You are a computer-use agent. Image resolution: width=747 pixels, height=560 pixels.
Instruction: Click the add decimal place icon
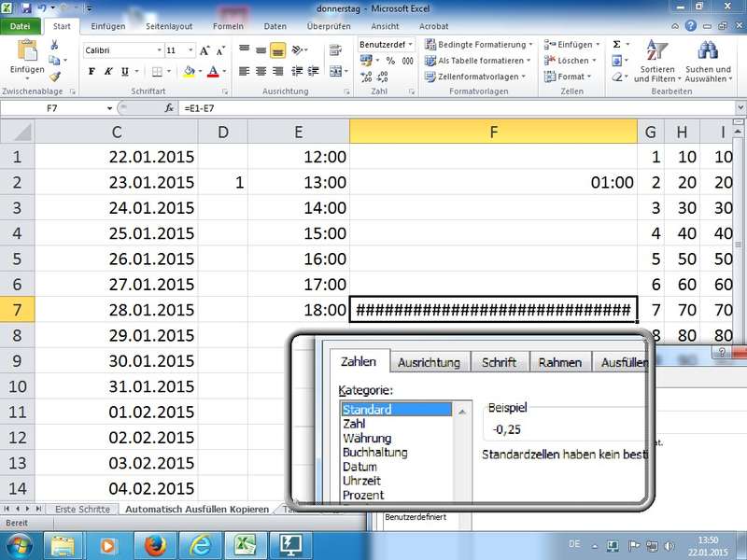click(x=366, y=77)
